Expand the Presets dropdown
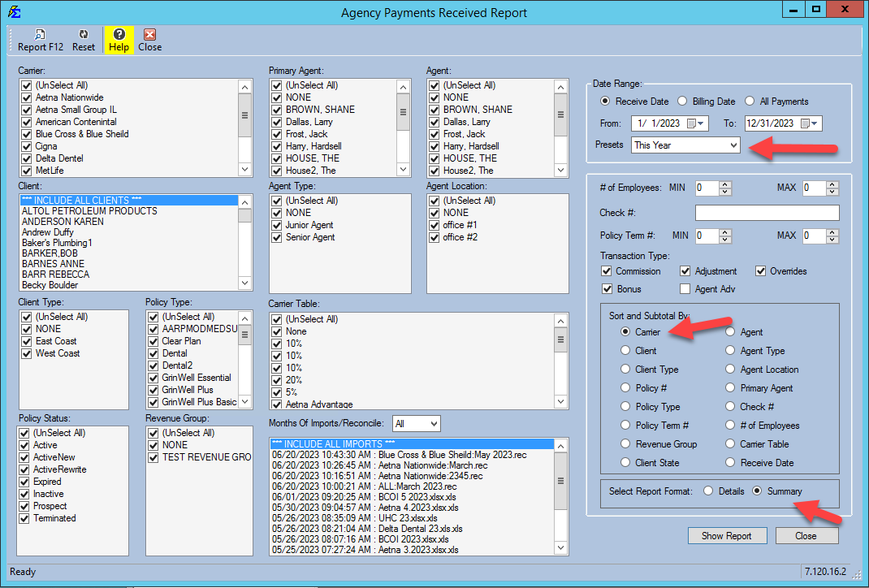 pyautogui.click(x=734, y=145)
